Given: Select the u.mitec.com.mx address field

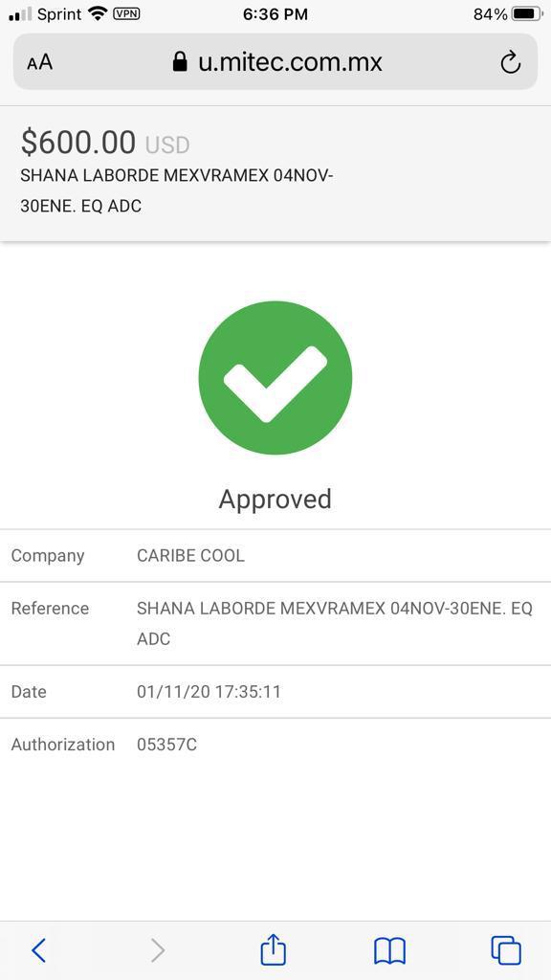Looking at the screenshot, I should tap(275, 62).
